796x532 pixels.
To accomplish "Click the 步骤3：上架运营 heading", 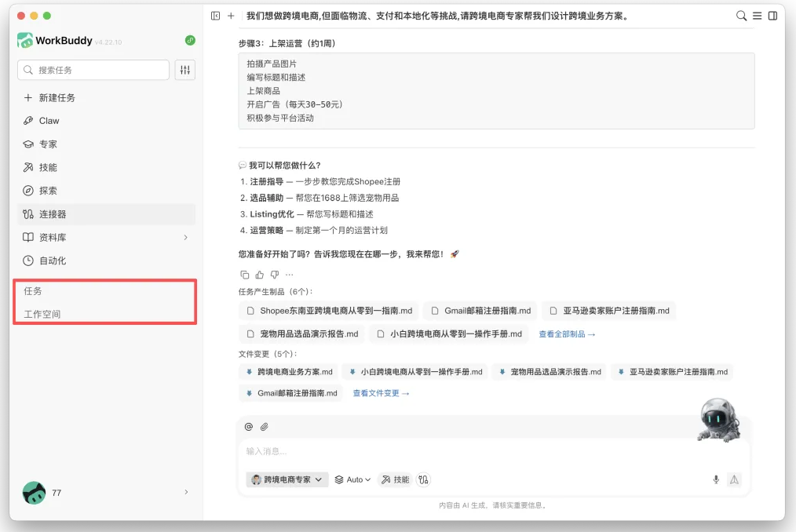I will [x=287, y=44].
